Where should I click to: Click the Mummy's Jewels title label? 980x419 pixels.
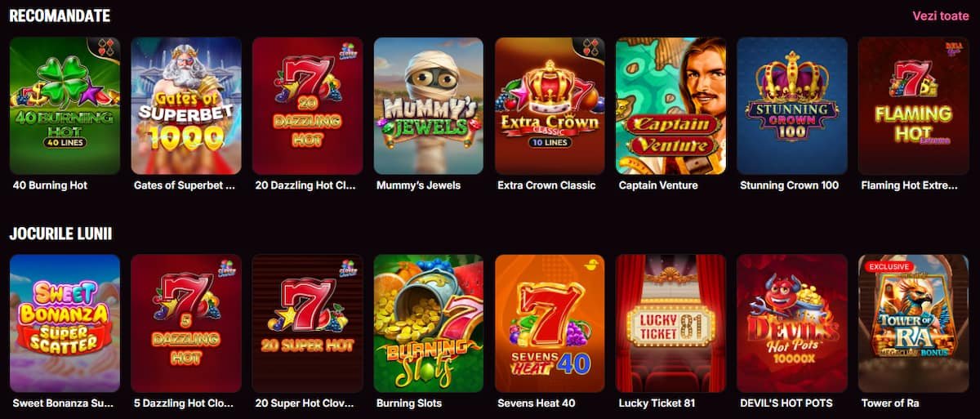[x=418, y=185]
